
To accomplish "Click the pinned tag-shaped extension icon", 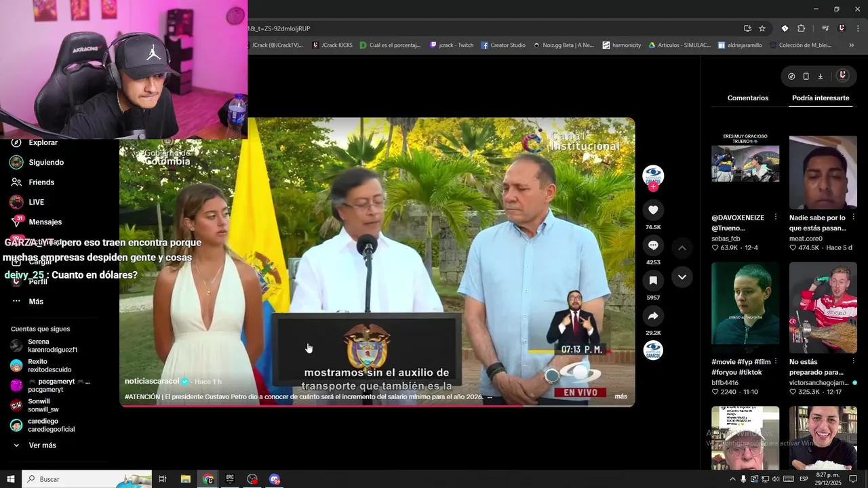I will click(785, 28).
